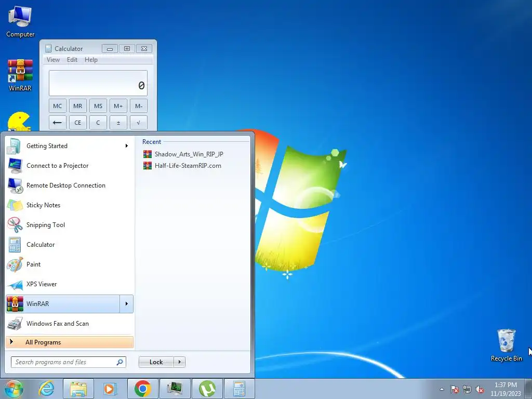
Task: Click the Snipping Tool scissors icon
Action: 15,224
